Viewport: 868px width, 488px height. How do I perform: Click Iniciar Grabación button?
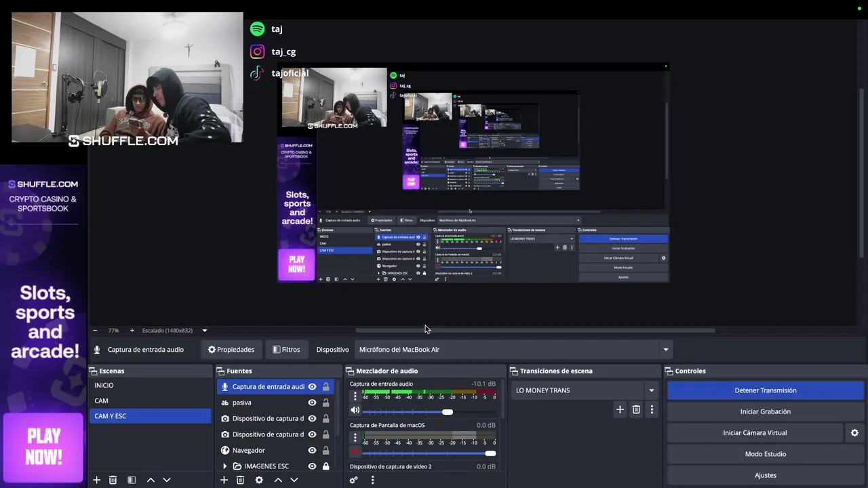tap(765, 411)
